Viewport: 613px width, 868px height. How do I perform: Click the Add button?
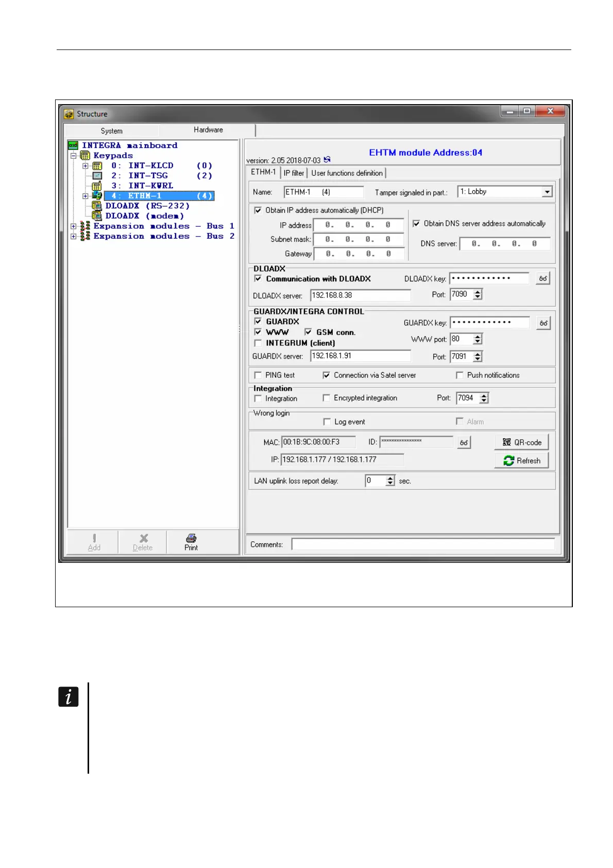coord(94,542)
